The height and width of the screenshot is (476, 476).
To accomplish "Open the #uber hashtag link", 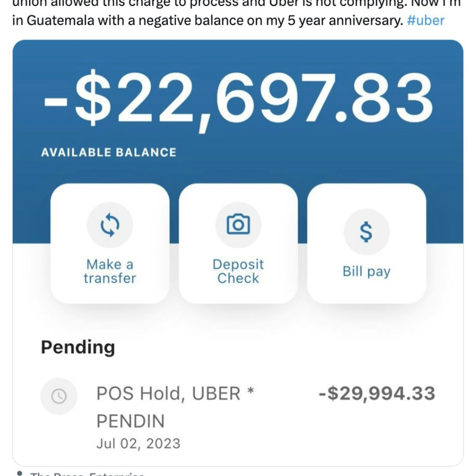I will (x=425, y=21).
